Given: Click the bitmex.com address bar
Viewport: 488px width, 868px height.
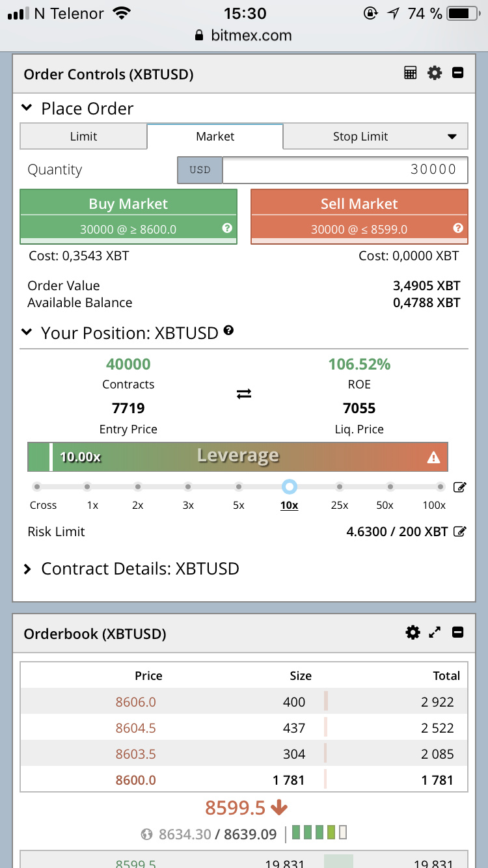Looking at the screenshot, I should [244, 36].
